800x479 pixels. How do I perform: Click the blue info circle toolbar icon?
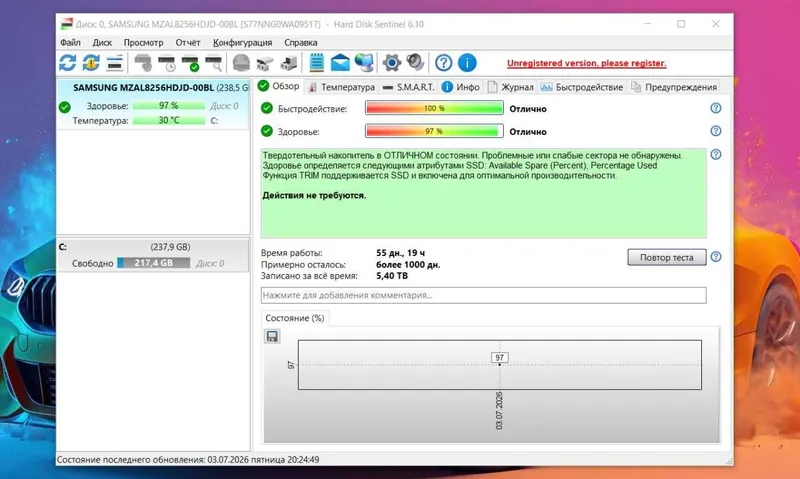click(x=467, y=63)
